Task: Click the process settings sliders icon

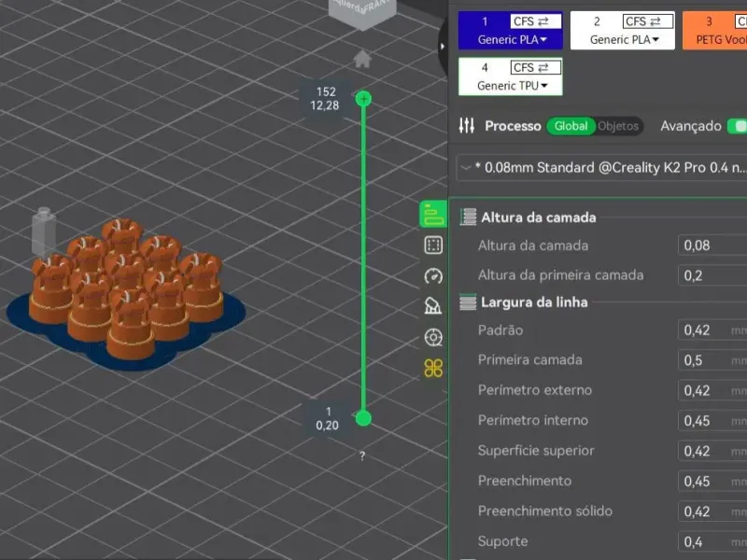Action: tap(466, 126)
